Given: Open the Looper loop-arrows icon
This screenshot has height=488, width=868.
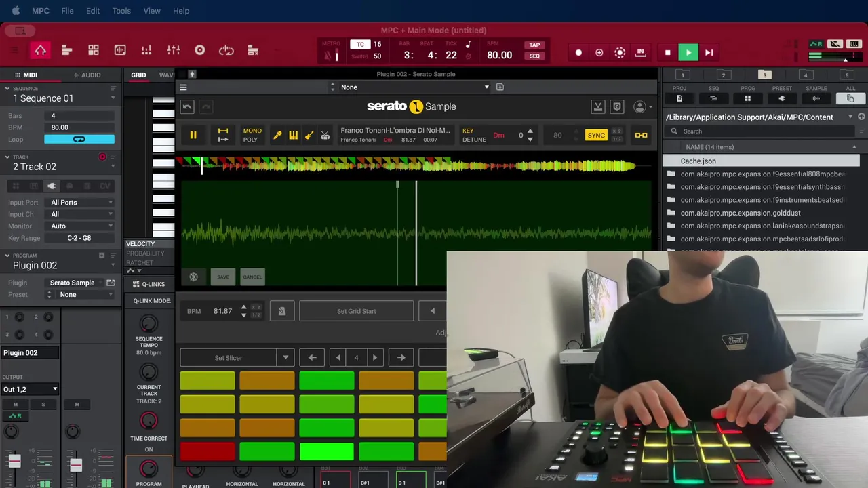Looking at the screenshot, I should [x=226, y=50].
